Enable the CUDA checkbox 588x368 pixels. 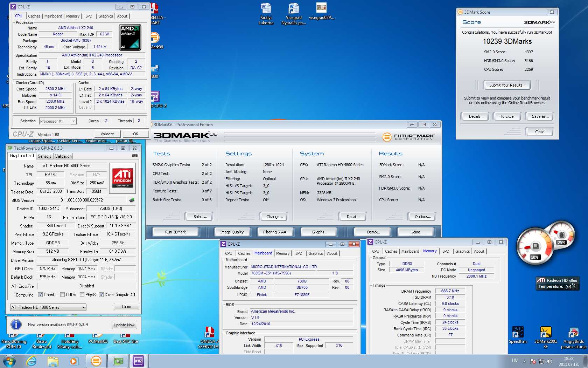pyautogui.click(x=62, y=295)
